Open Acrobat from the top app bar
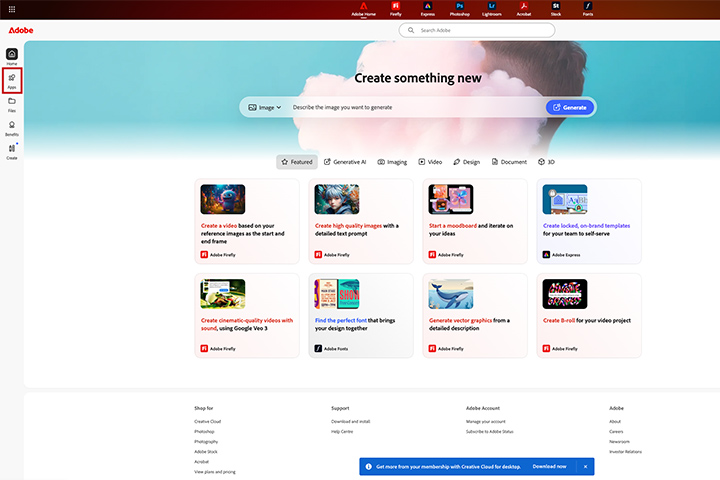 (x=521, y=11)
